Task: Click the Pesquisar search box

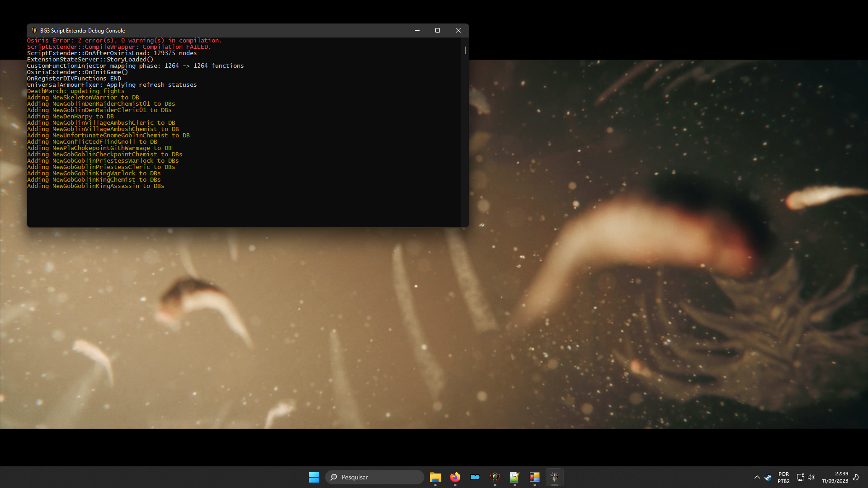Action: [x=374, y=477]
